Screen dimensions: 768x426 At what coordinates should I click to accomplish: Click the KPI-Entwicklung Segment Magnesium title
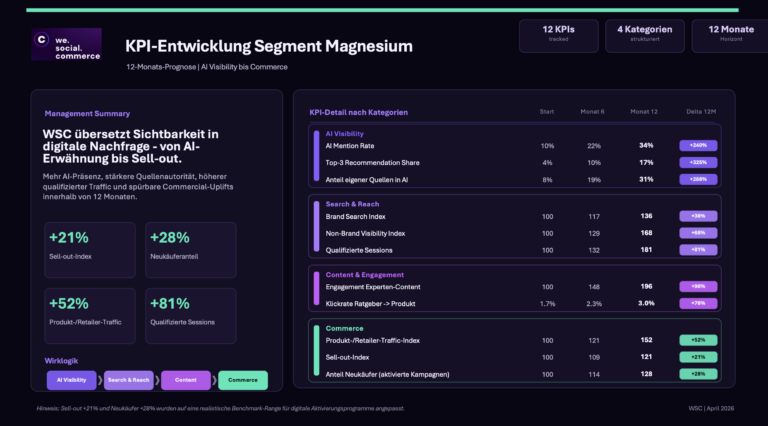269,46
